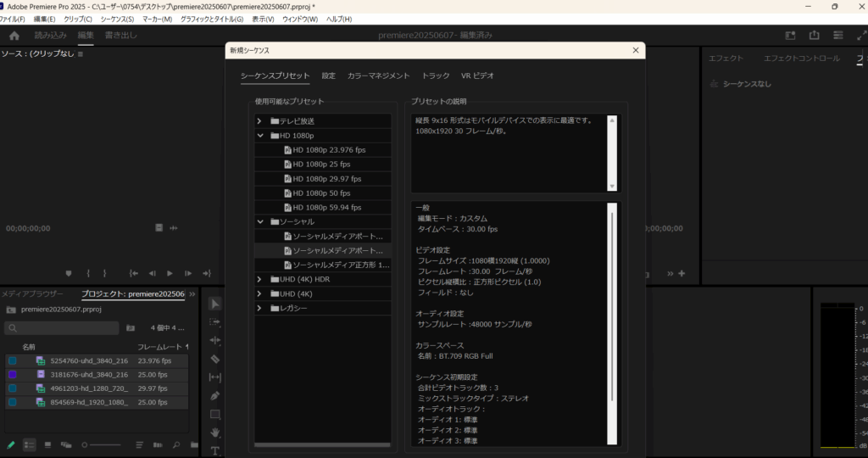Select the HD 1080p 29.97 fps preset

click(x=326, y=179)
